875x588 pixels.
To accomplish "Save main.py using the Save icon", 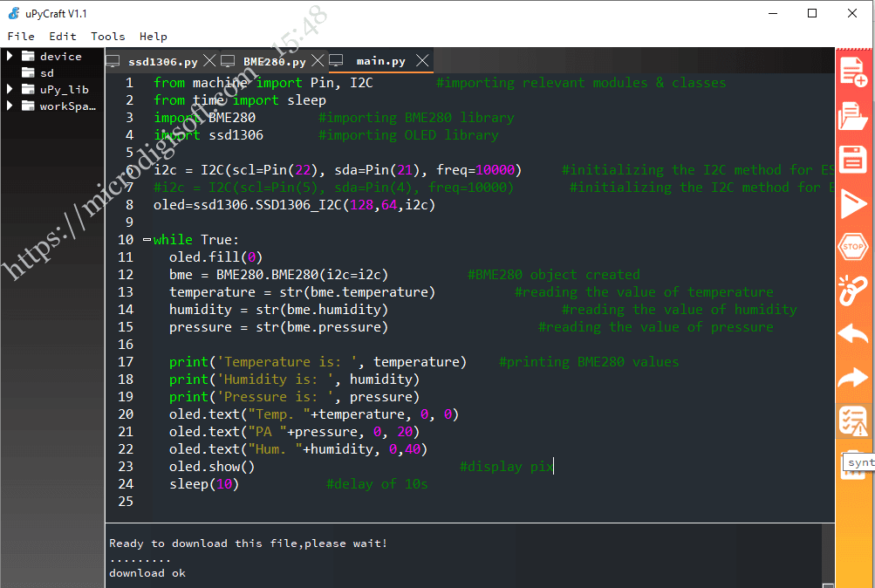I will point(852,159).
